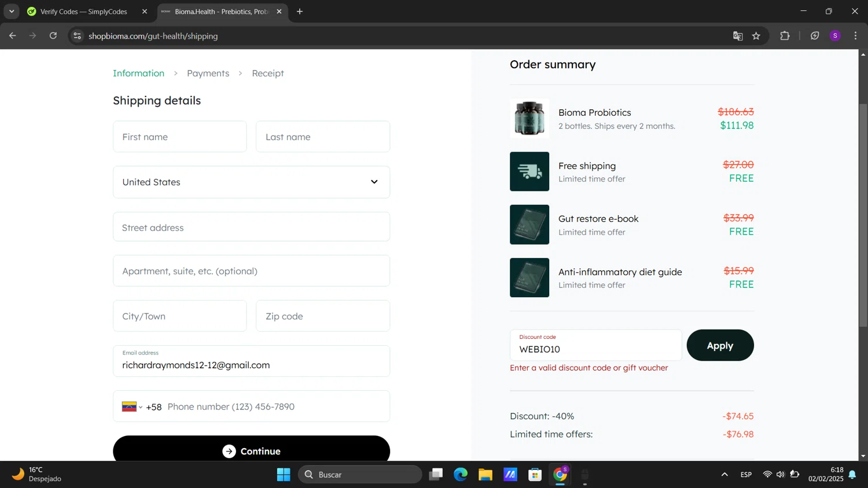
Task: Click the Phone number input
Action: click(275, 406)
